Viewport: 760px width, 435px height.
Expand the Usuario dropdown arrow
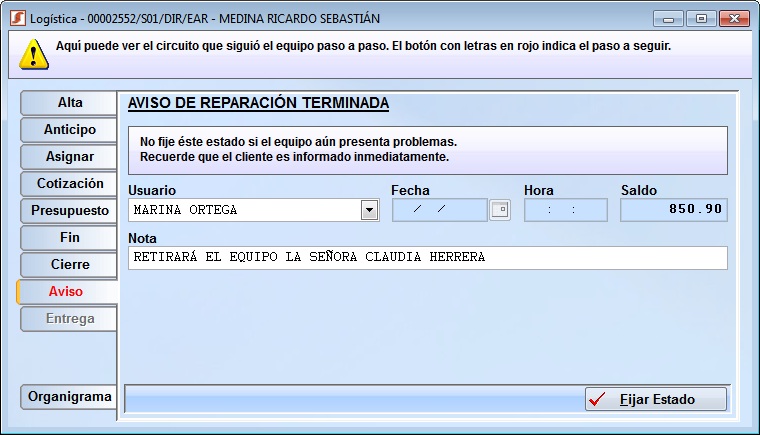click(369, 210)
